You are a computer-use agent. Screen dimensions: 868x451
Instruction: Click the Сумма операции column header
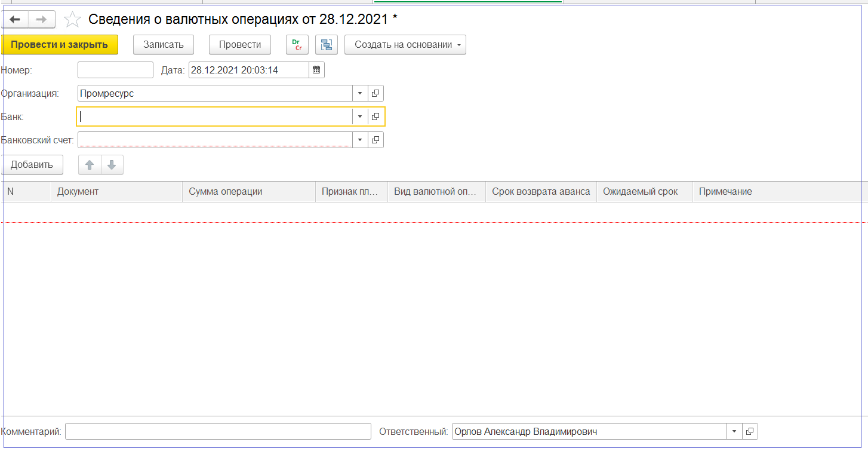point(249,192)
